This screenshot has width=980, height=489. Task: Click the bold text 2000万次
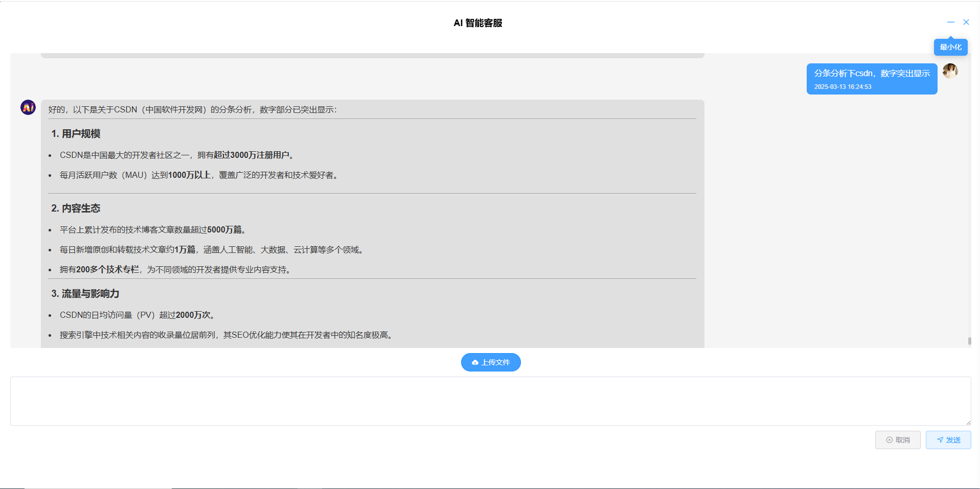193,315
